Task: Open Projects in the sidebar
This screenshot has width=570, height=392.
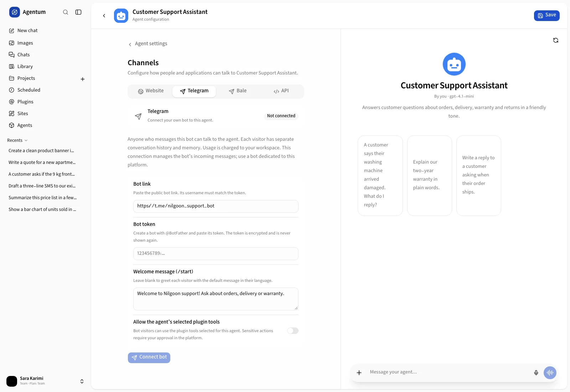Action: point(42,78)
